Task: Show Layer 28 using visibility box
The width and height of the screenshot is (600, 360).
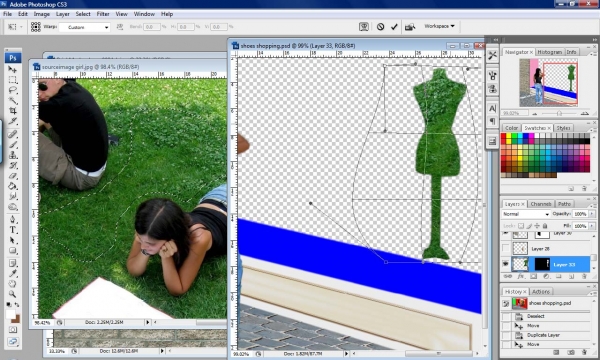Action: [x=505, y=248]
